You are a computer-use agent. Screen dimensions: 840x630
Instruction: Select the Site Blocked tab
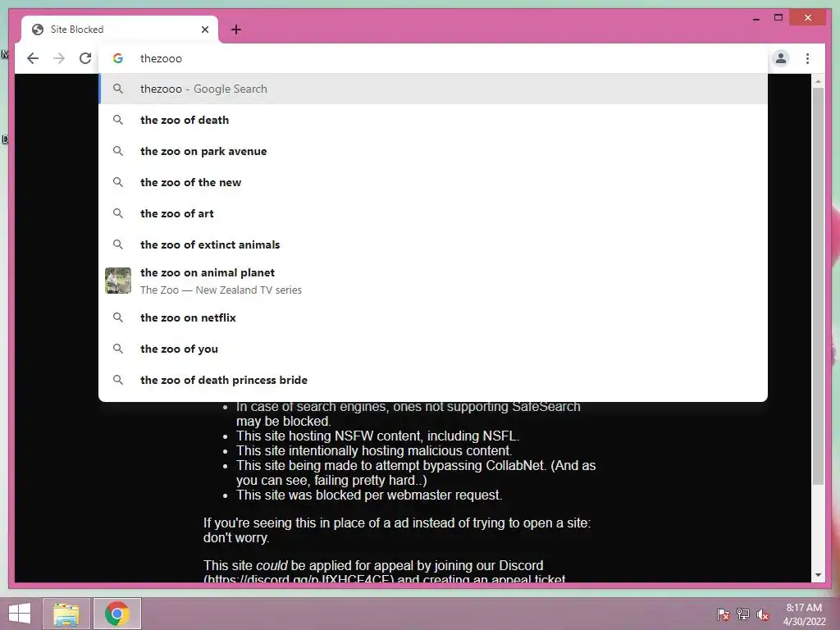click(120, 30)
